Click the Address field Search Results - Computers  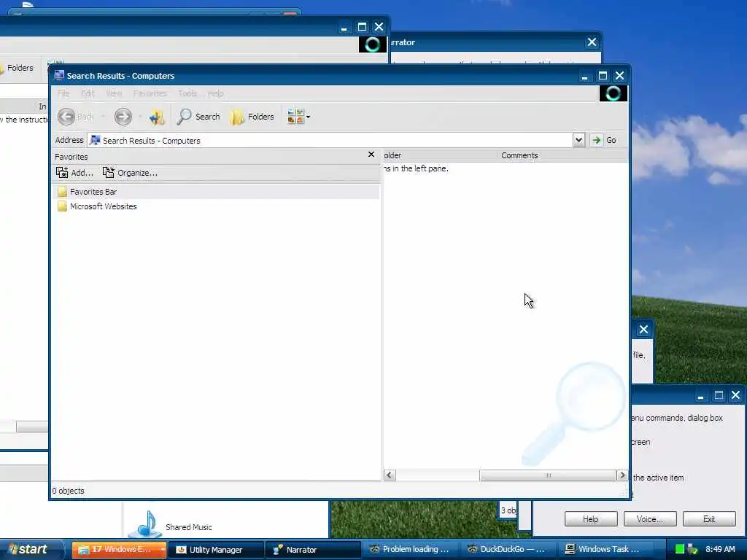[x=330, y=141]
